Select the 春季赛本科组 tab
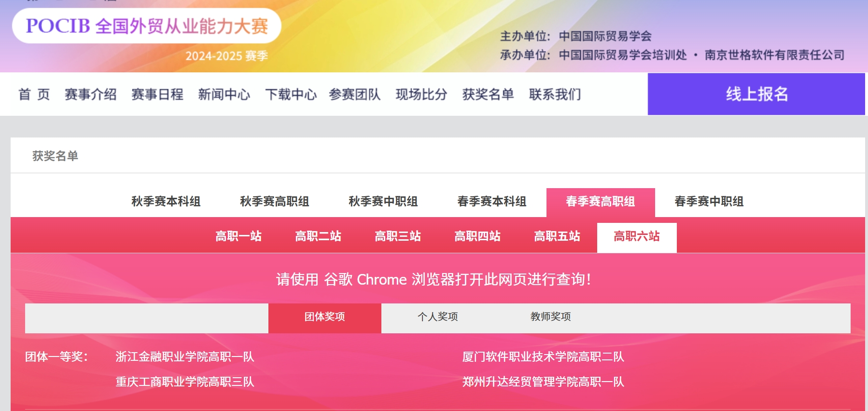 click(x=492, y=202)
